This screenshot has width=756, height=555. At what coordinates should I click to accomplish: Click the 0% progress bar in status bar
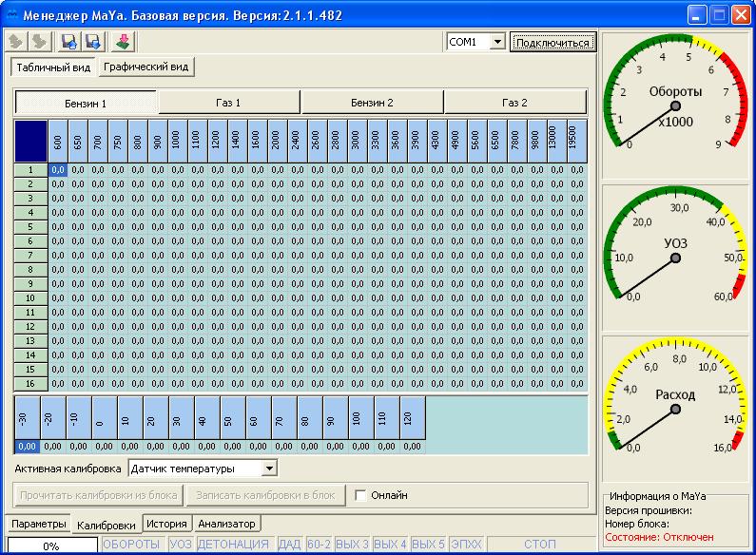click(50, 546)
